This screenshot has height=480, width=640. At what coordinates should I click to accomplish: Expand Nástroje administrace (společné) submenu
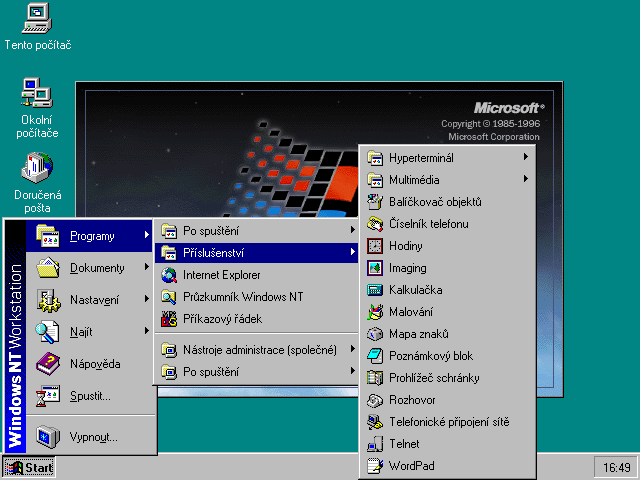[x=257, y=349]
